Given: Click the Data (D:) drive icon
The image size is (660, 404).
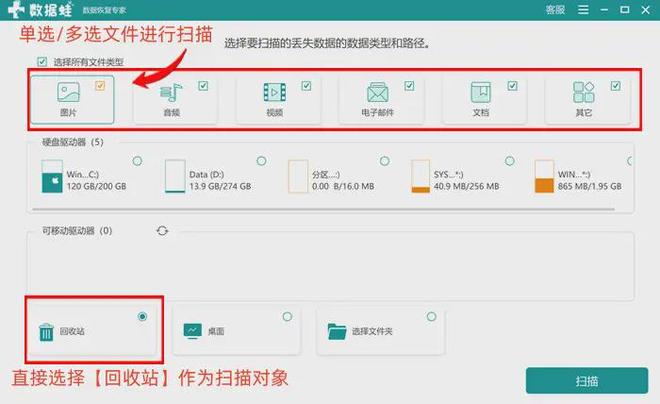Looking at the screenshot, I should coord(175,176).
